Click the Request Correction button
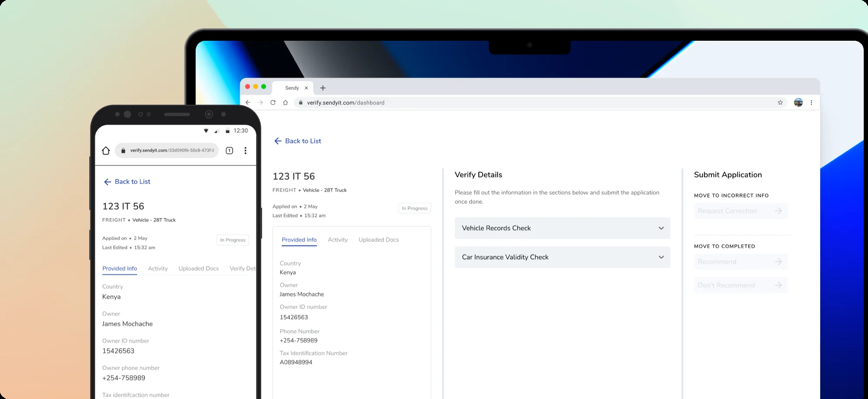This screenshot has width=868, height=399. (740, 211)
